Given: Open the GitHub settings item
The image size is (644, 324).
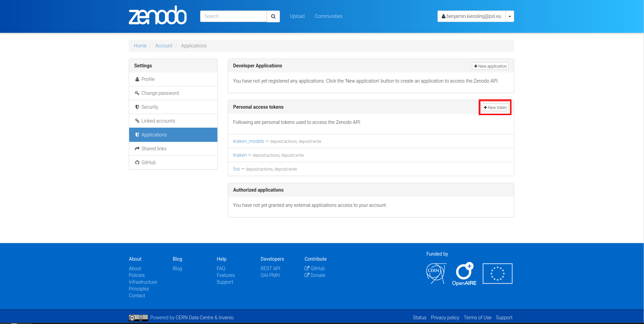Looking at the screenshot, I should [x=148, y=163].
